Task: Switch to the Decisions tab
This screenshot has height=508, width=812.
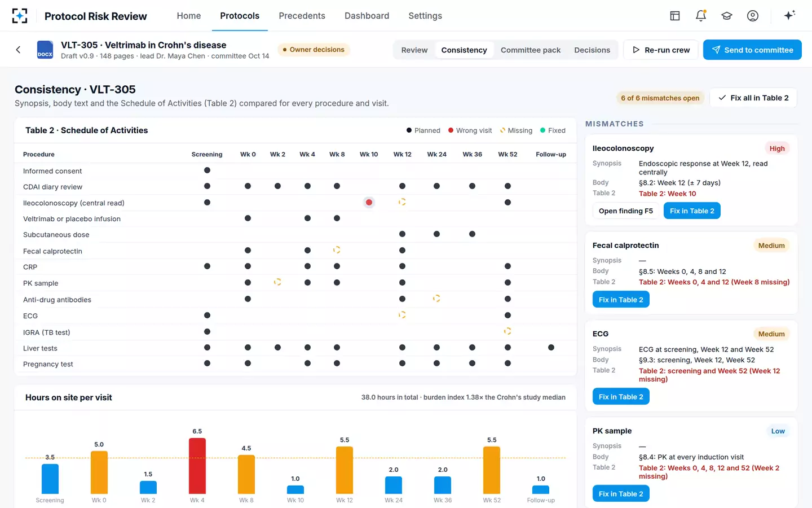Action: point(592,50)
